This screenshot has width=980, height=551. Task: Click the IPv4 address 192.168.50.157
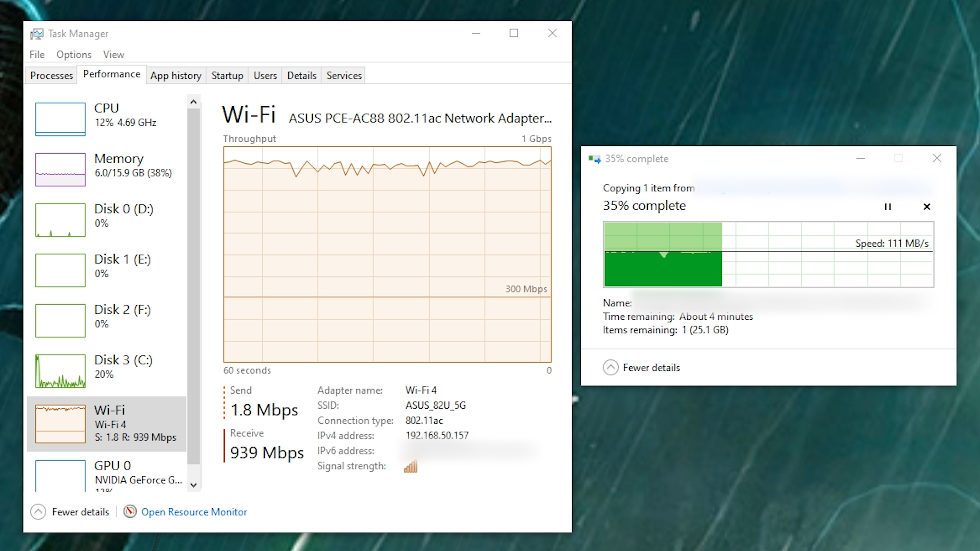point(437,435)
